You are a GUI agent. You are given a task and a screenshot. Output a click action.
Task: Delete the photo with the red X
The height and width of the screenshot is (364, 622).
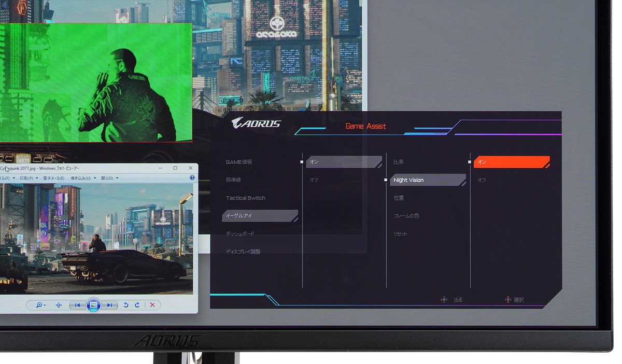point(152,305)
